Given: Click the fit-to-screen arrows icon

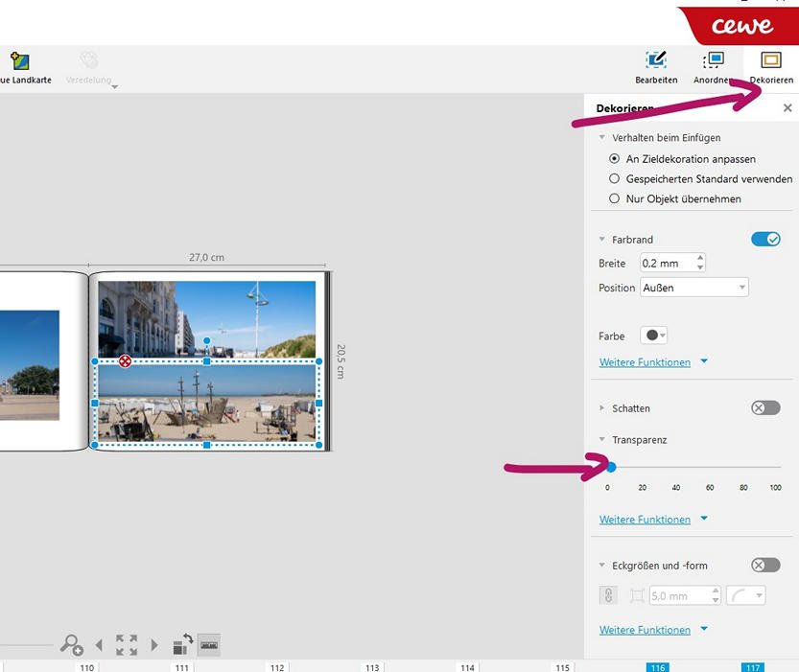Looking at the screenshot, I should click(x=127, y=645).
